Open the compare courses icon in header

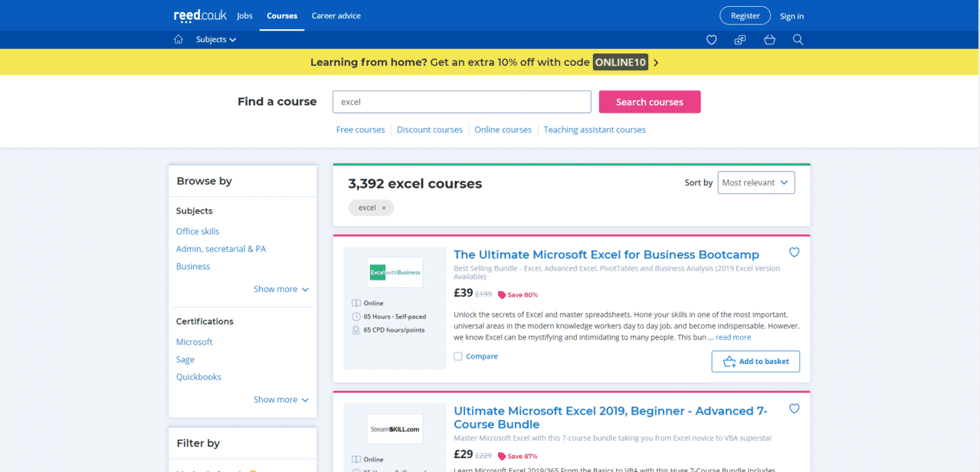click(x=740, y=40)
